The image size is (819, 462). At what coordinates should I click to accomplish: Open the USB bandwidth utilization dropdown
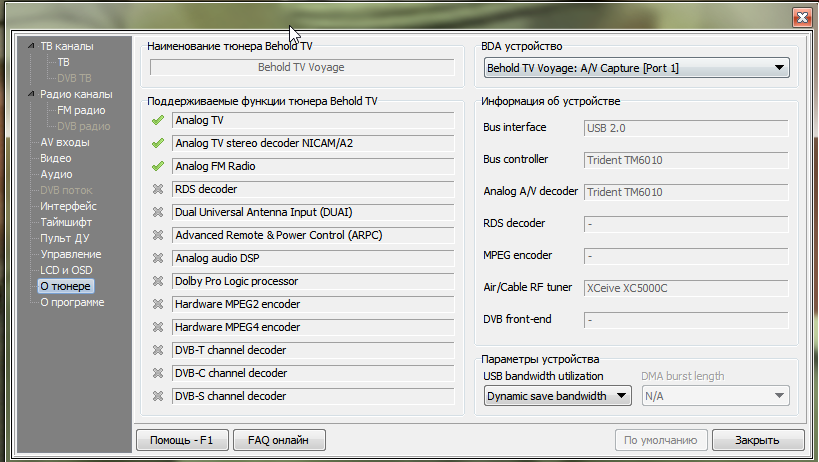(x=557, y=396)
